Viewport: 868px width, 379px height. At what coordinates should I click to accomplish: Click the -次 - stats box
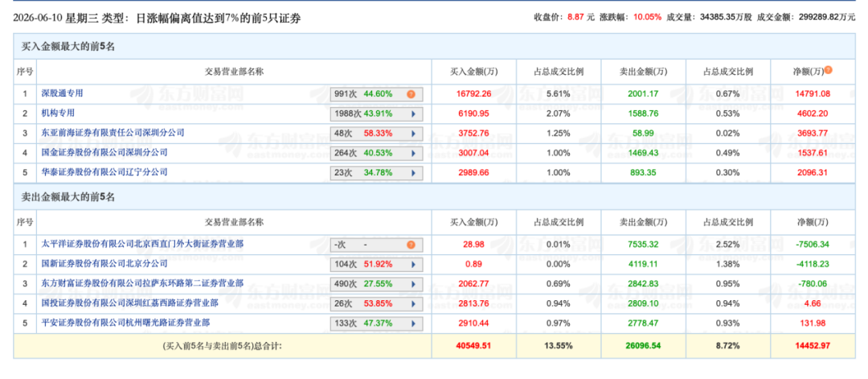pyautogui.click(x=376, y=245)
